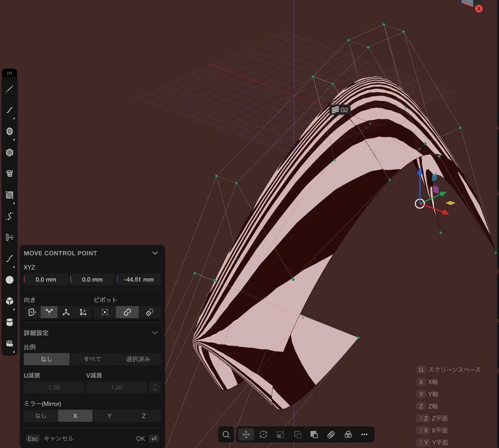Screen dimensions: 499x448
Task: Confirm with the OK button
Action: (147, 438)
